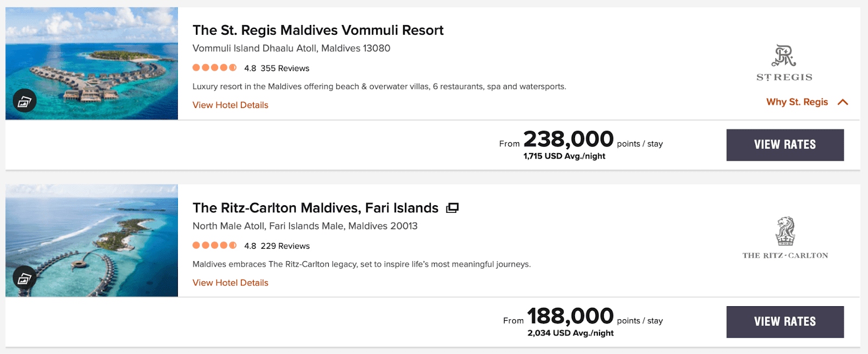This screenshot has width=868, height=354.
Task: Select the compare icon beside Ritz-Carlton title
Action: tap(454, 207)
